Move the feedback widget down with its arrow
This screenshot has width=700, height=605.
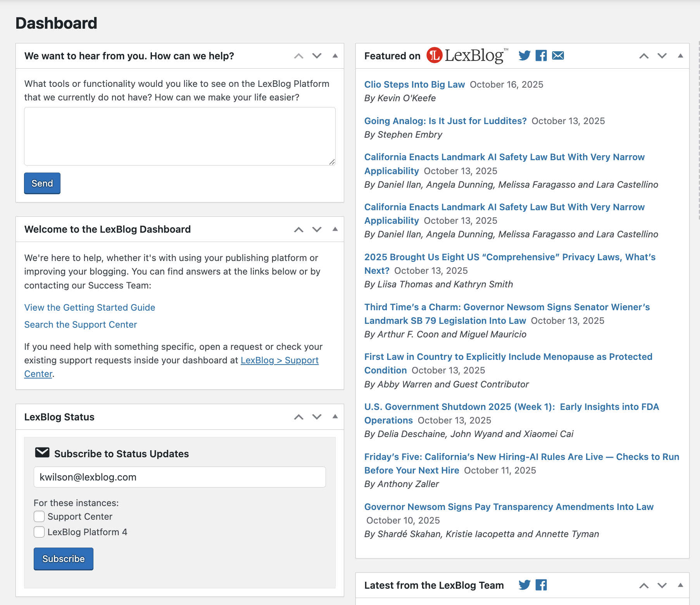317,56
